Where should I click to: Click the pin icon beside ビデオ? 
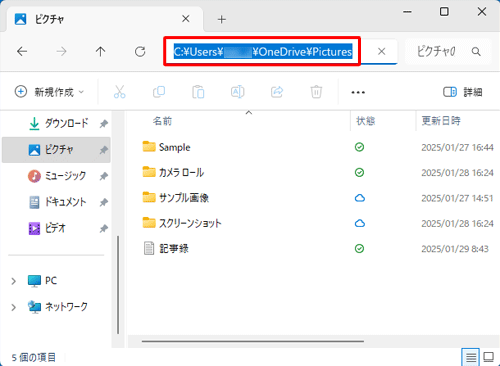point(104,228)
